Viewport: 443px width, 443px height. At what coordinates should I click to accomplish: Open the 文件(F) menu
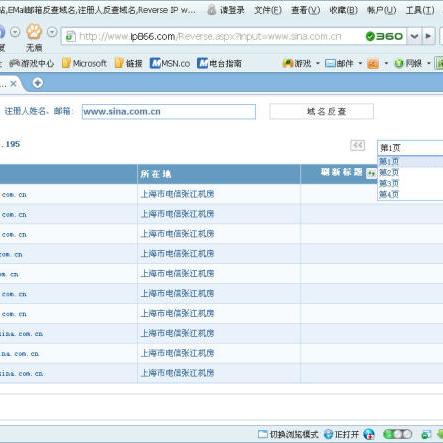coord(268,10)
